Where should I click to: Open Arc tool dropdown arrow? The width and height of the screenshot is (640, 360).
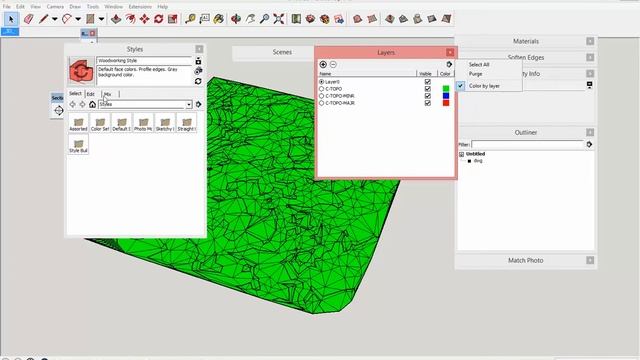(x=78, y=19)
